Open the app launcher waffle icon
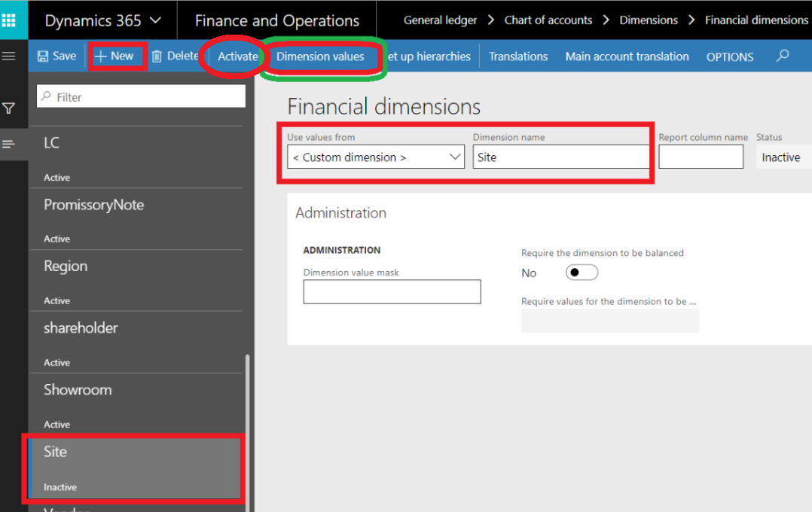812x512 pixels. click(9, 20)
